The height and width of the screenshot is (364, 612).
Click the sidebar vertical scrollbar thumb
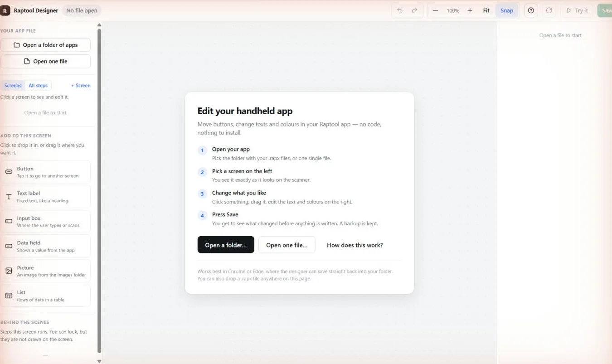click(99, 190)
